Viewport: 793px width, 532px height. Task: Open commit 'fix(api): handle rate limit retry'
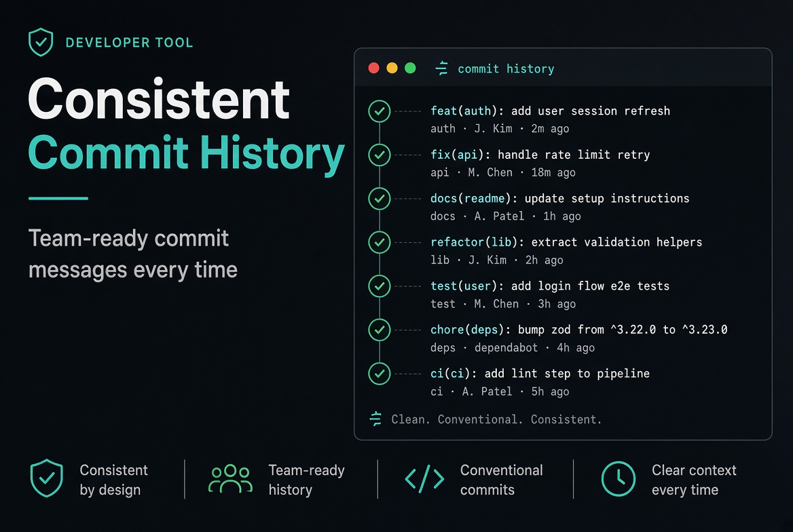pos(540,155)
